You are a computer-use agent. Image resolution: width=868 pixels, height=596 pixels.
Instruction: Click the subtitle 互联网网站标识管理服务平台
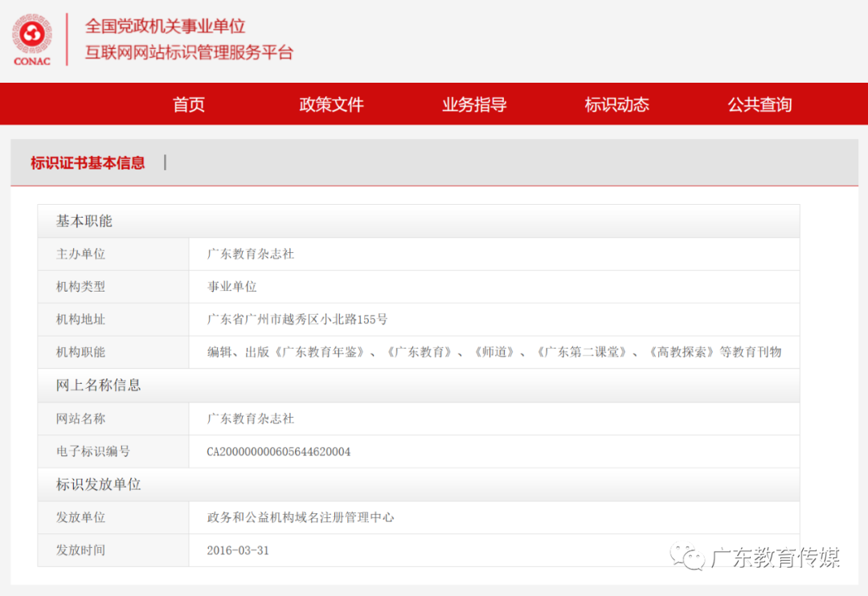coord(189,52)
